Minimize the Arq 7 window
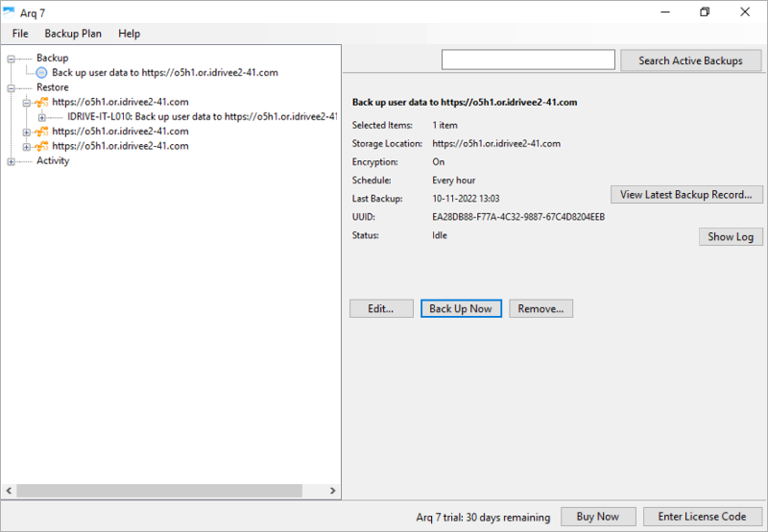Image resolution: width=768 pixels, height=532 pixels. (x=665, y=12)
